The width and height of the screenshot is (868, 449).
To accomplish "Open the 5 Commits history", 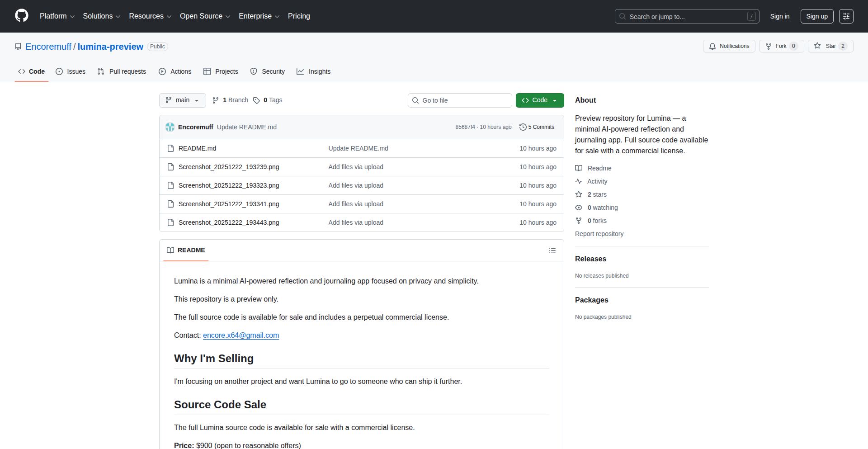I will pyautogui.click(x=537, y=127).
